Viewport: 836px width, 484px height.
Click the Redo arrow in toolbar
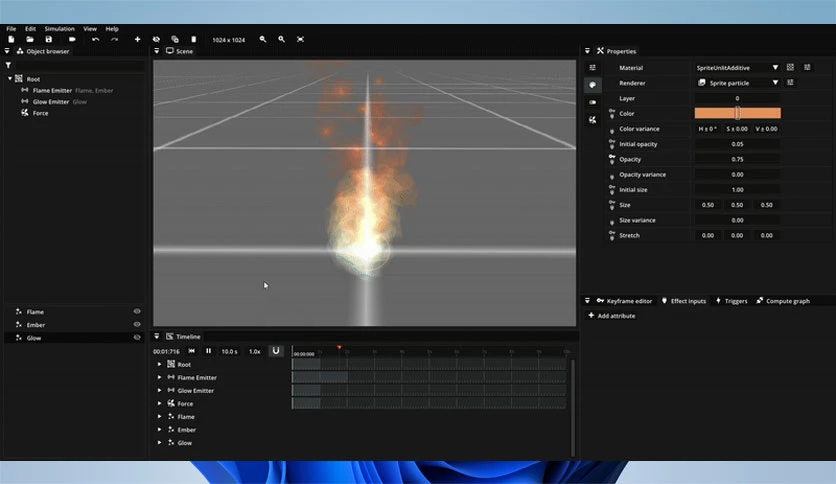point(114,39)
